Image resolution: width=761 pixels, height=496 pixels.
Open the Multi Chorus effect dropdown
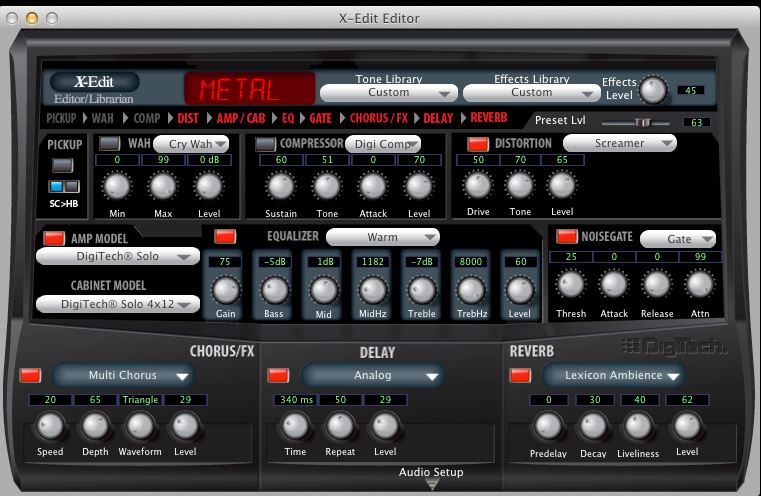coord(123,375)
